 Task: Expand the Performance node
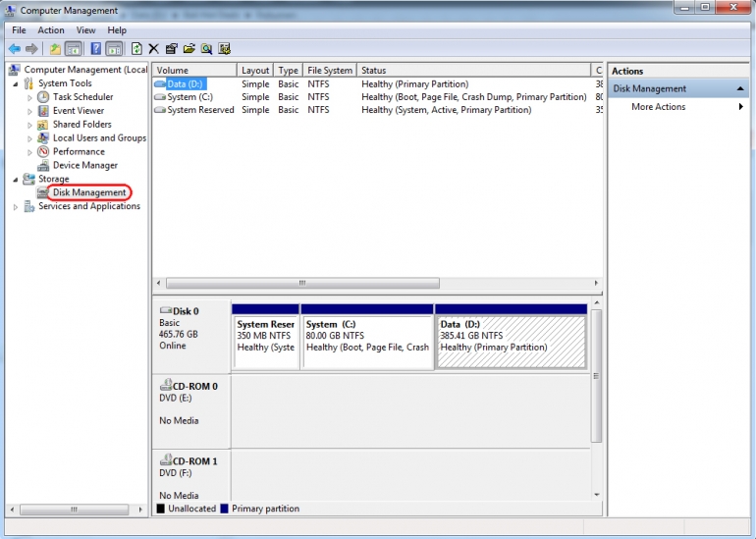click(29, 152)
